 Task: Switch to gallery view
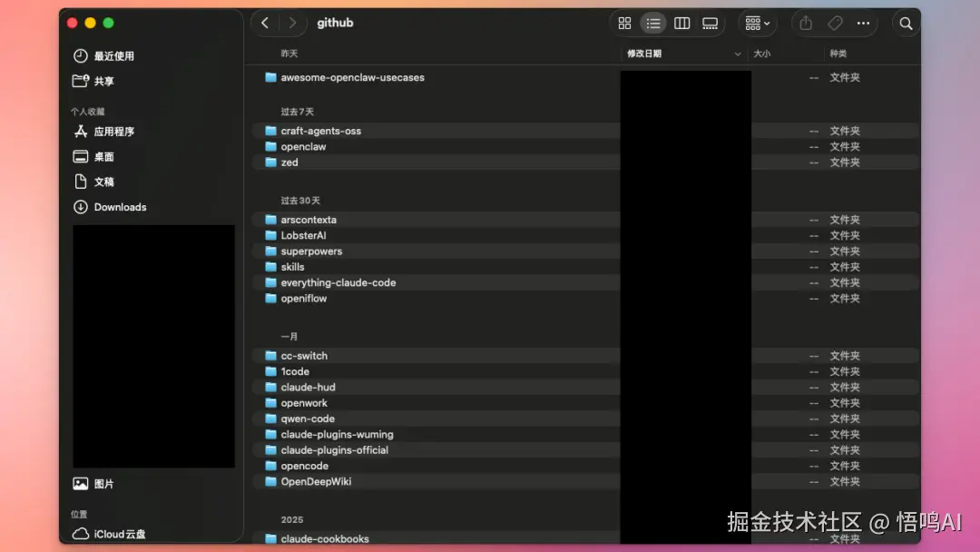point(710,23)
